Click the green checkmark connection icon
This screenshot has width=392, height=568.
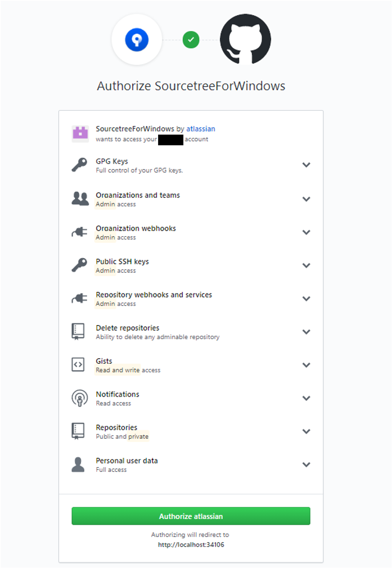coord(191,40)
